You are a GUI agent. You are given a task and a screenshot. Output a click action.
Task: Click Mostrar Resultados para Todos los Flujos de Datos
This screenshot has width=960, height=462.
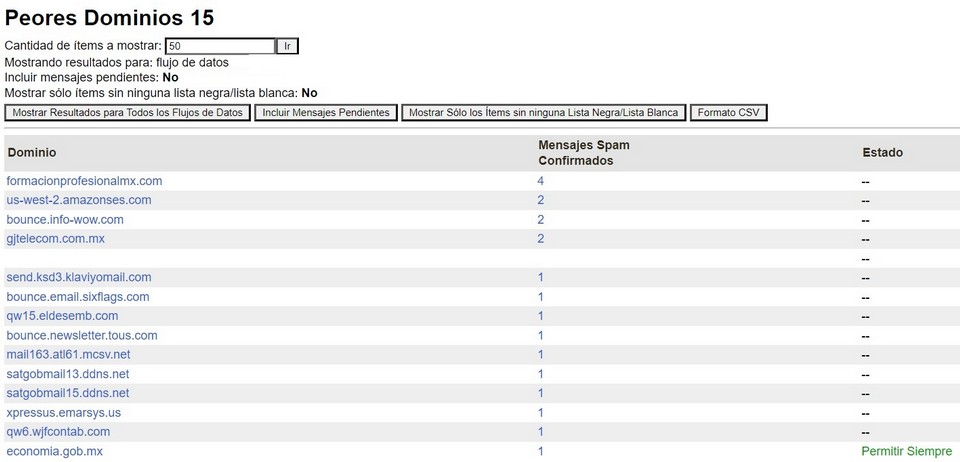(127, 113)
